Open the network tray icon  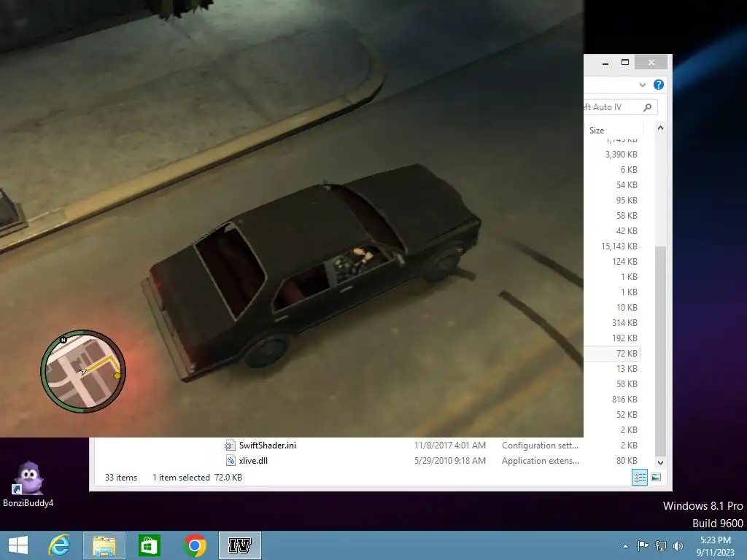click(x=661, y=545)
